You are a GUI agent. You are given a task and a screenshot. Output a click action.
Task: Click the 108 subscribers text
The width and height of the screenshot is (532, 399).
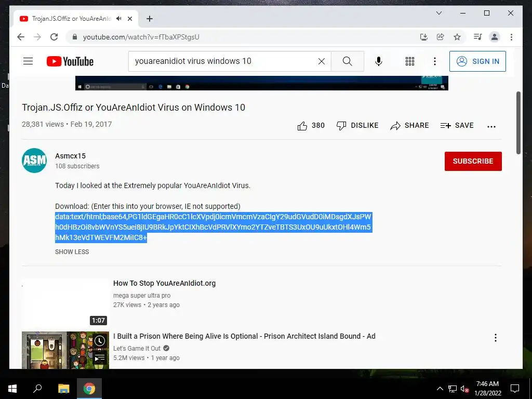coord(77,166)
